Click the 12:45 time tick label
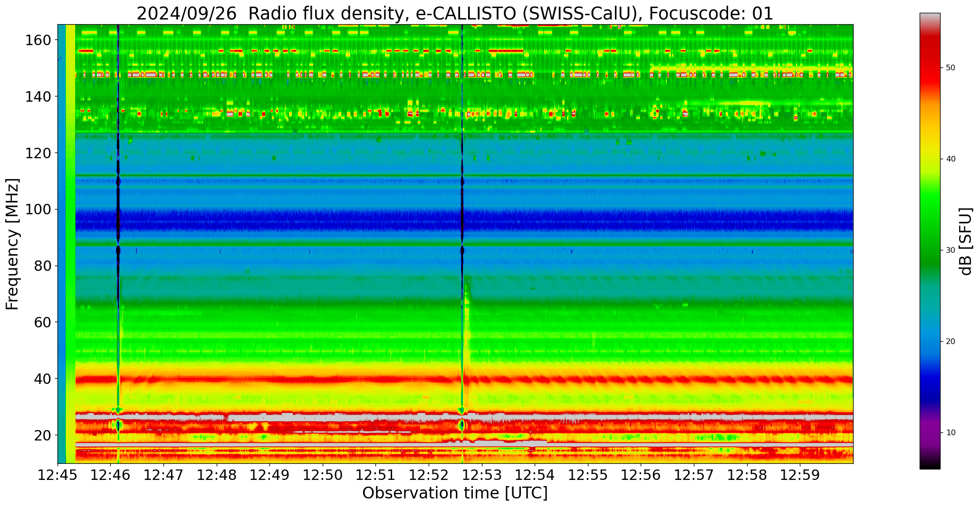This screenshot has height=507, width=980. click(58, 475)
